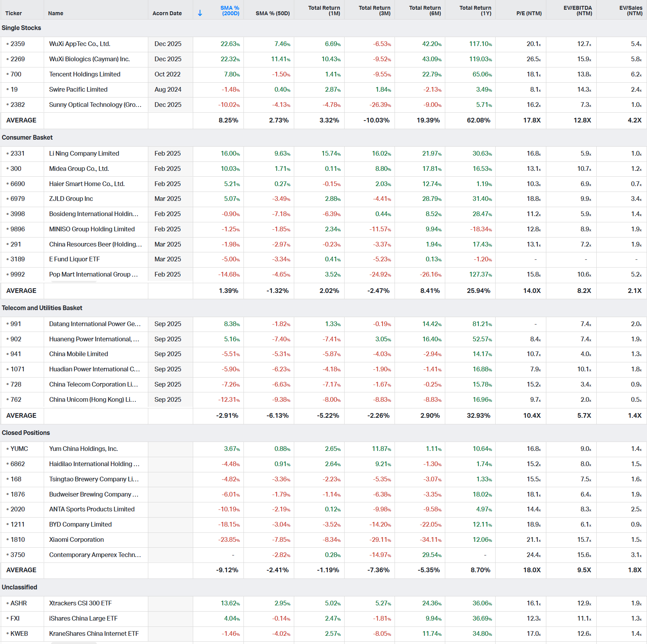
Task: Open Contemporary Amperex Technology entry
Action: tap(95, 555)
